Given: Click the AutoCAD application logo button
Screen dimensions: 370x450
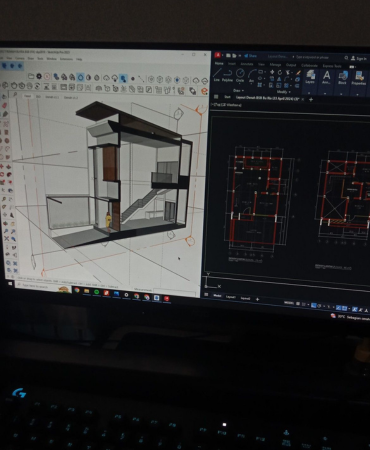Looking at the screenshot, I should click(x=218, y=55).
